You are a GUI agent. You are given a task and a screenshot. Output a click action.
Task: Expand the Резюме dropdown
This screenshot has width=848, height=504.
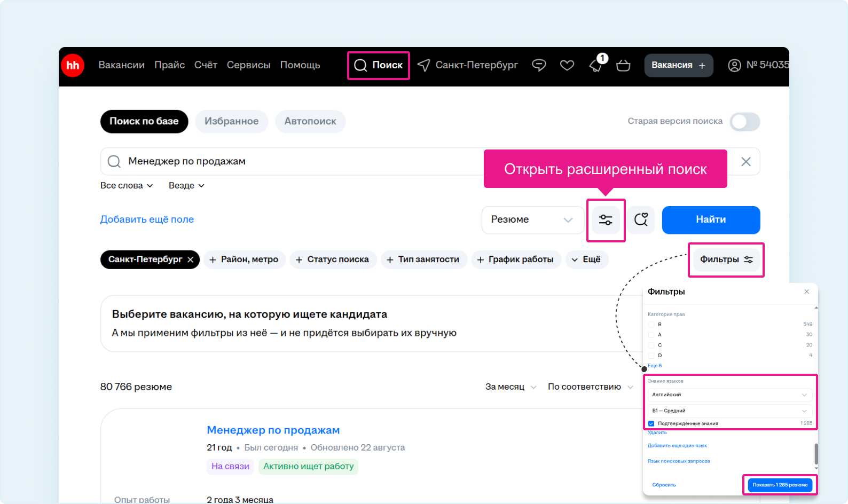coord(532,220)
